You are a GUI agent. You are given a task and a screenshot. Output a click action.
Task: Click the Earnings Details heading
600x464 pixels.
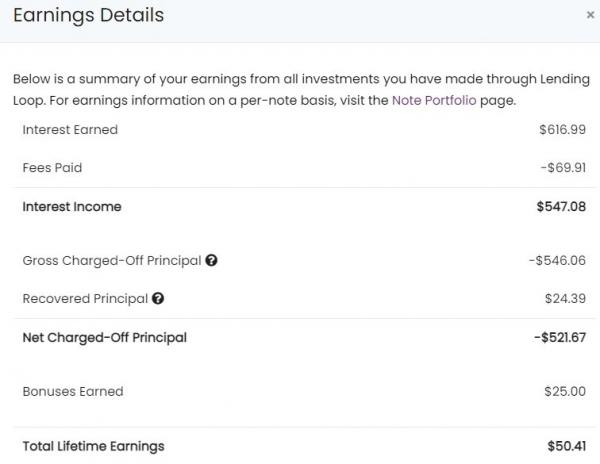88,15
